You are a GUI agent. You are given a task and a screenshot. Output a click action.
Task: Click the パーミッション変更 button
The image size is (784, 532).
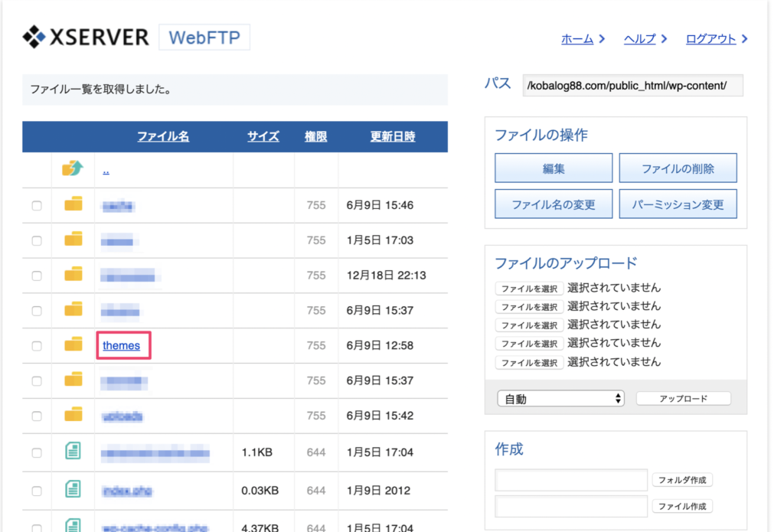(x=678, y=204)
